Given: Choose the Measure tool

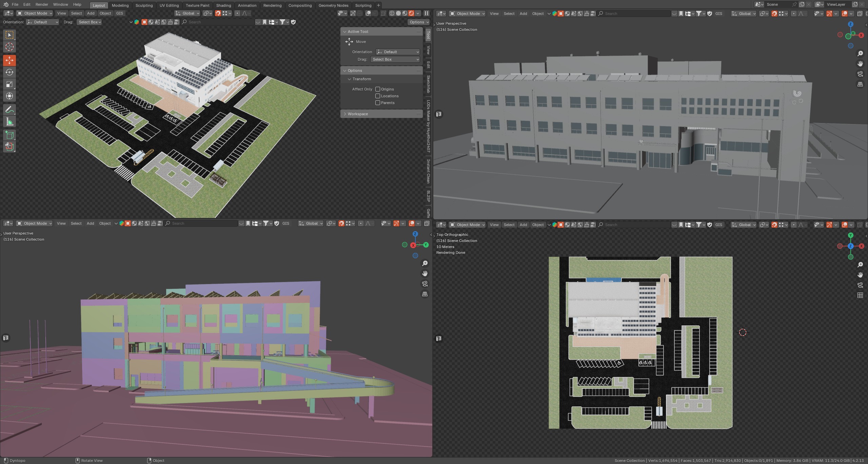Looking at the screenshot, I should (x=9, y=122).
